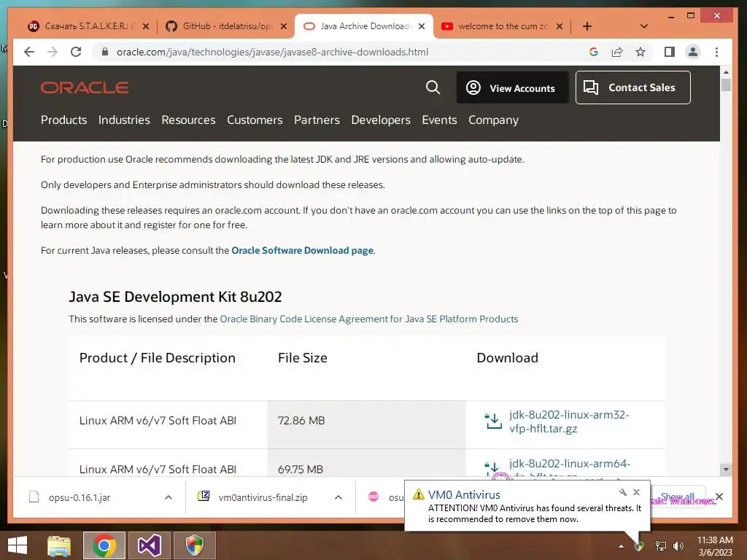Close the YouTube tab
This screenshot has height=560, width=747.
tap(560, 26)
